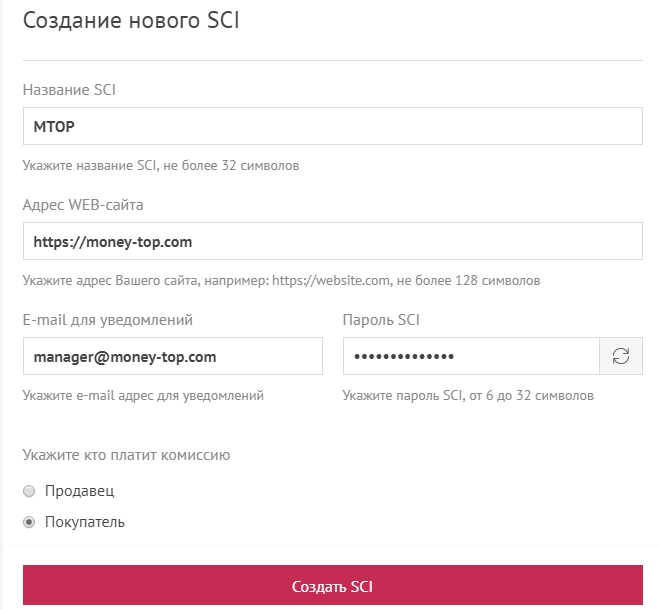This screenshot has width=659, height=610.
Task: Select the Покупатель radio button
Action: coord(29,522)
